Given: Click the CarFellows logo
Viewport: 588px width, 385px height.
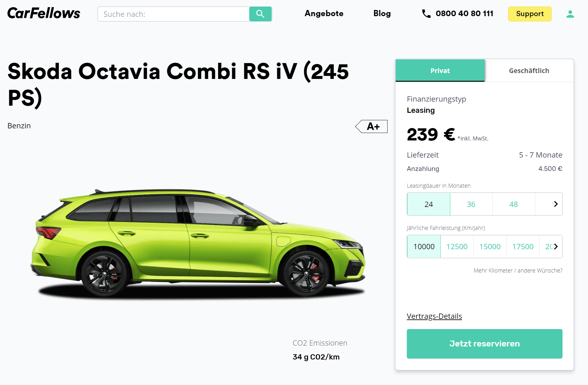Looking at the screenshot, I should 44,13.
